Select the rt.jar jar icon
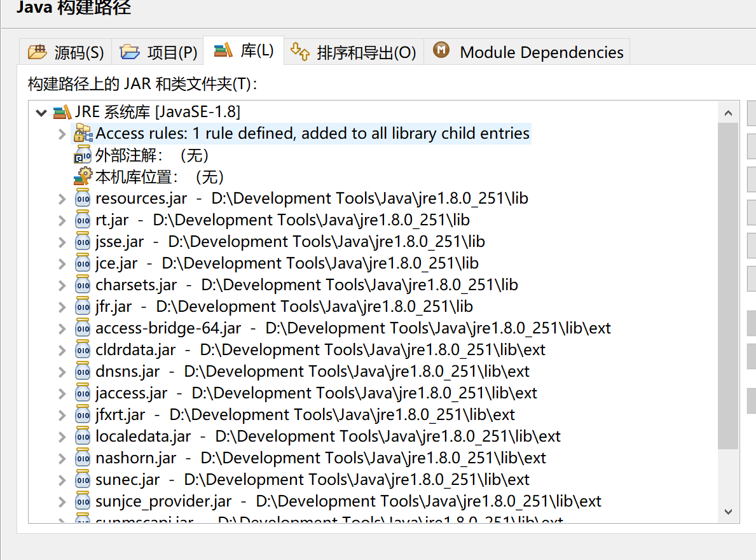Screen dimensions: 756x560 click(x=82, y=220)
